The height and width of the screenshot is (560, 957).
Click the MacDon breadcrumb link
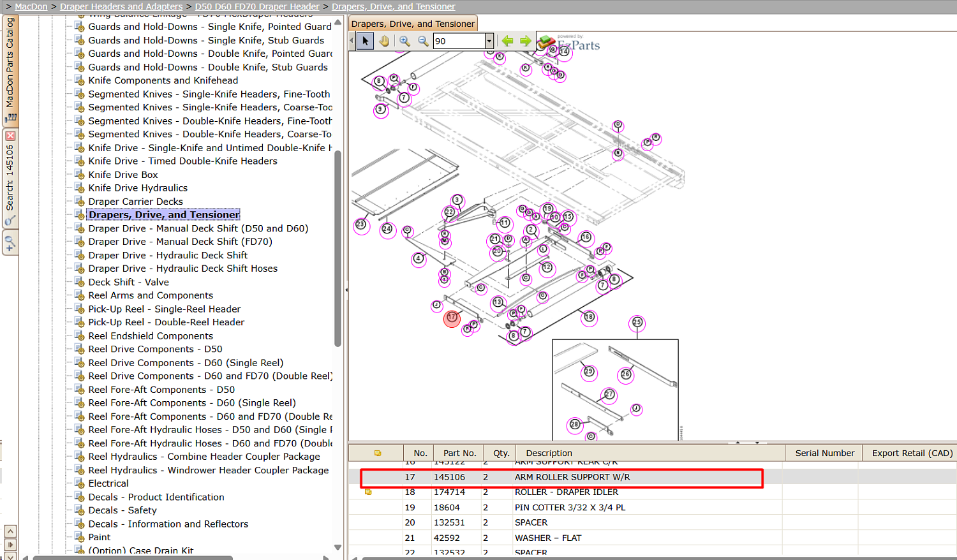click(x=31, y=6)
